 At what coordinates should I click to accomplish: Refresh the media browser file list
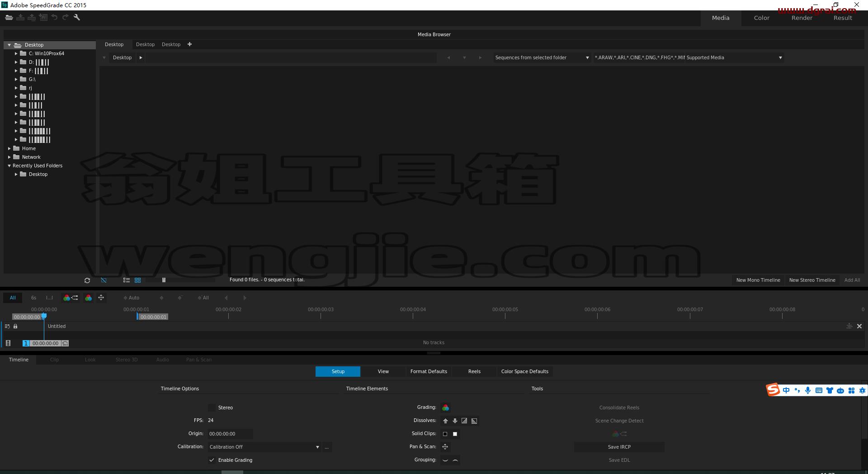(87, 280)
